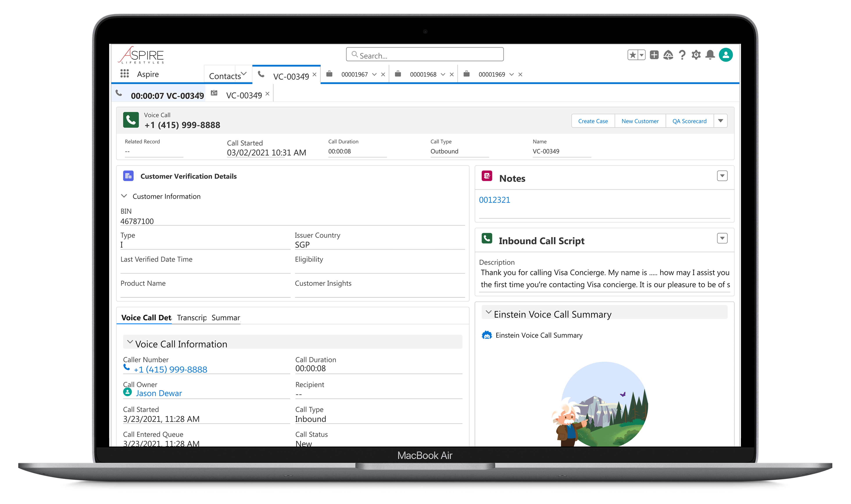
Task: Click the Inbound Call Script phone icon
Action: [x=487, y=238]
